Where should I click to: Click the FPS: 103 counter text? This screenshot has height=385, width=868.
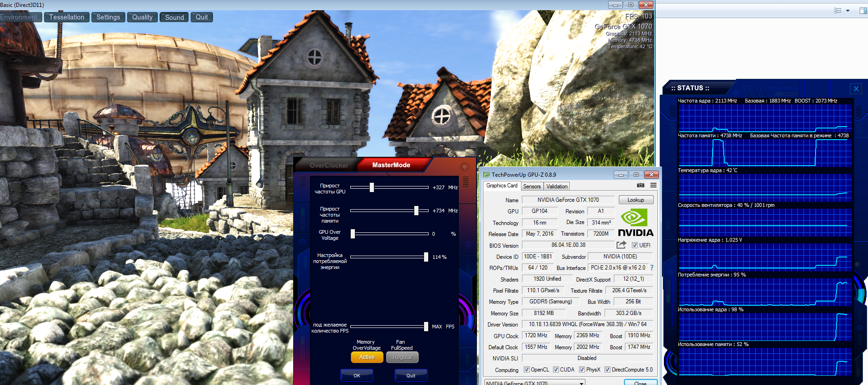638,16
